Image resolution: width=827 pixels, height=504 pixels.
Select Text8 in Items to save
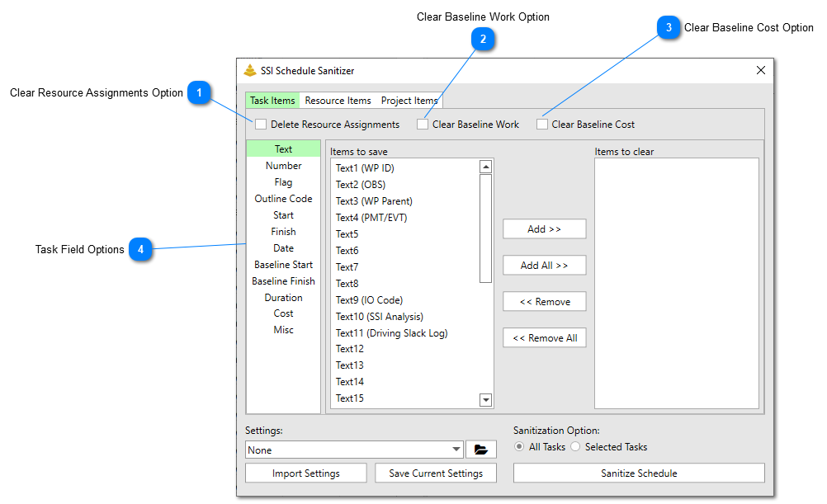[x=347, y=283]
